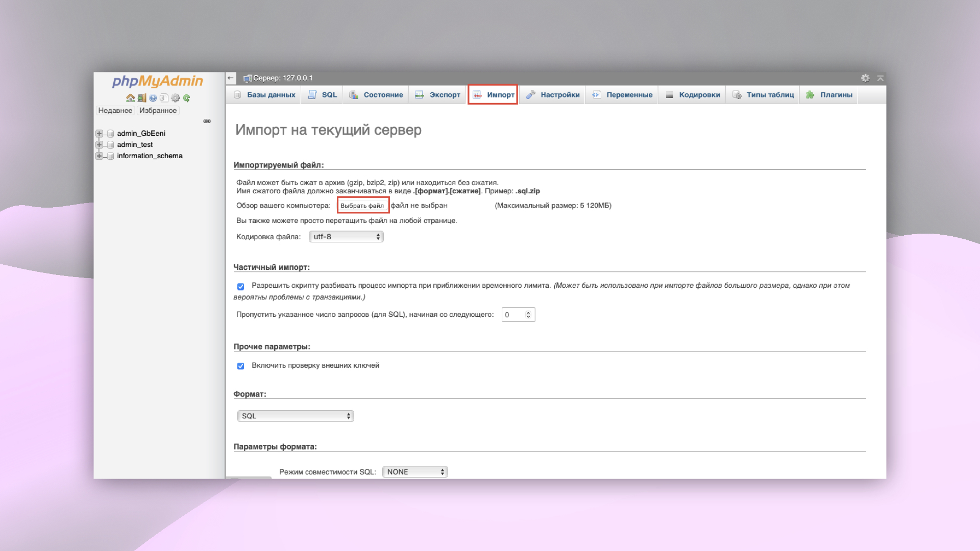Open page settings via the top-right gear icon

(x=866, y=78)
